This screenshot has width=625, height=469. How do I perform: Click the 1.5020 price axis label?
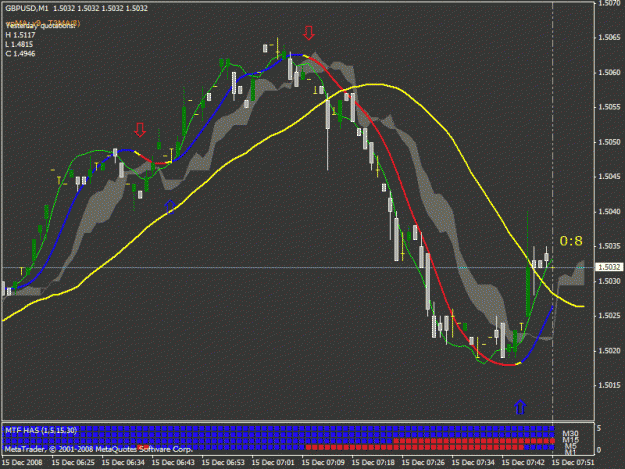click(x=609, y=351)
